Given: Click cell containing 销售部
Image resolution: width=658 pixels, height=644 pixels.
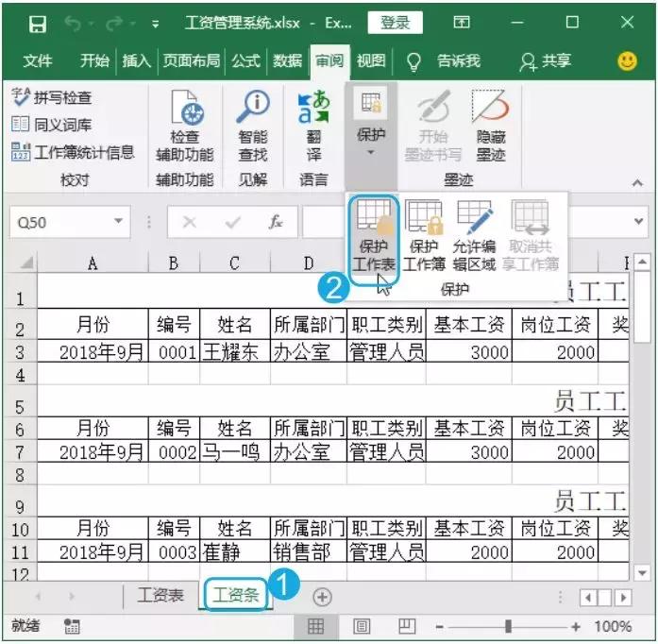Looking at the screenshot, I should pos(309,552).
